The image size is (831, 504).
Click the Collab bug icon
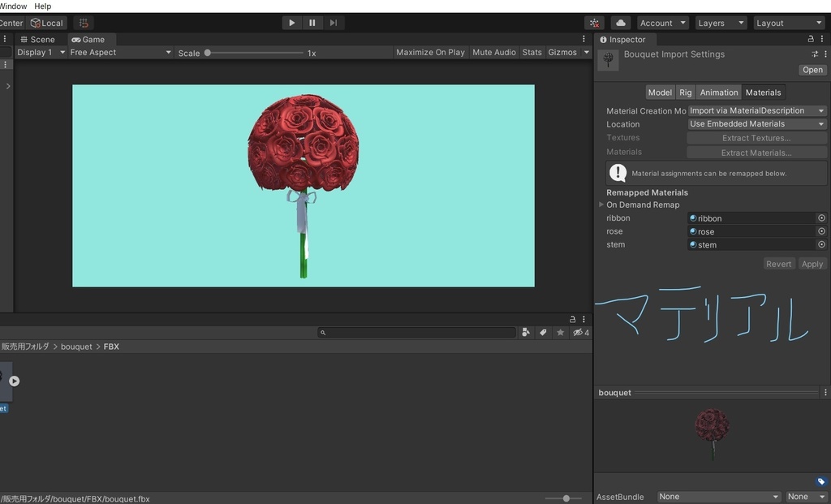point(595,23)
